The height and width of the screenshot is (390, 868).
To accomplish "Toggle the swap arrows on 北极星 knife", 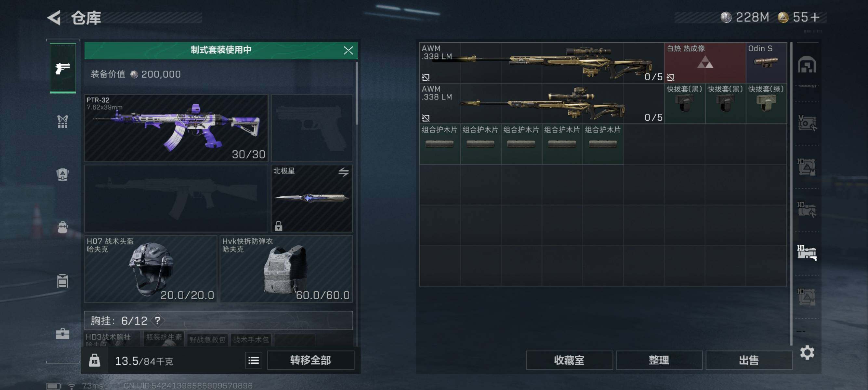I will pyautogui.click(x=343, y=172).
